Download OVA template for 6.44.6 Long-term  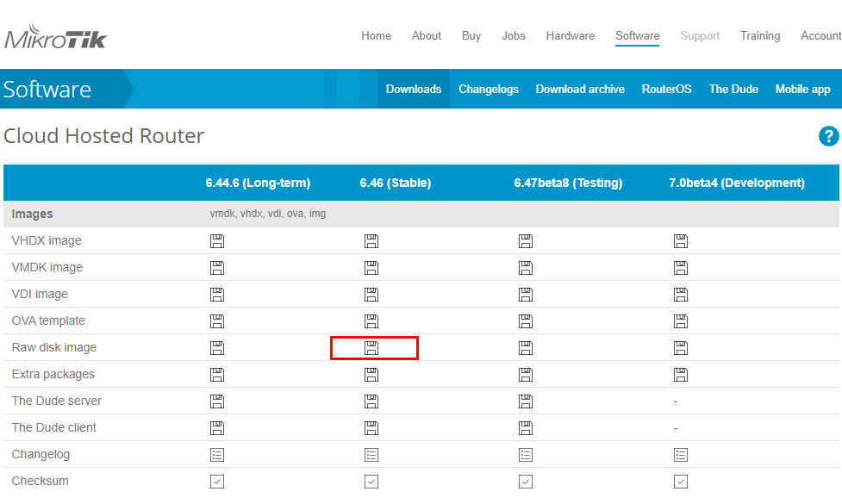[x=217, y=321]
